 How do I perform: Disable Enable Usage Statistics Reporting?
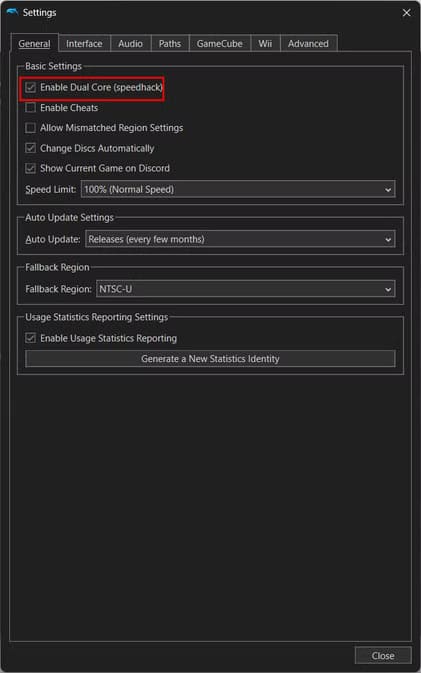[x=30, y=338]
